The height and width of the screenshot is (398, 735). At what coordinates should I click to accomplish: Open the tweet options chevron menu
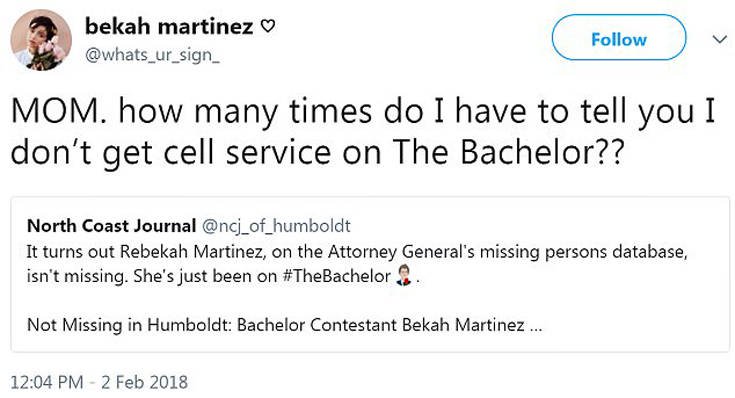coord(720,39)
